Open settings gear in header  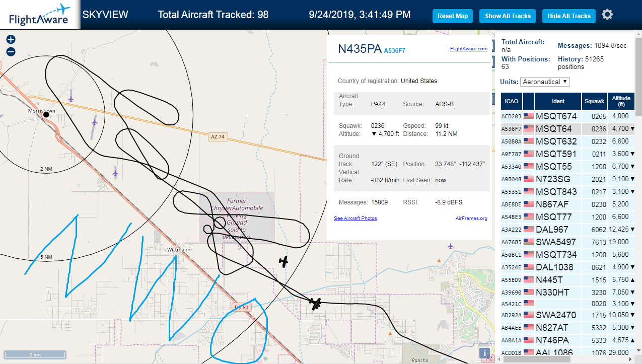click(x=607, y=15)
